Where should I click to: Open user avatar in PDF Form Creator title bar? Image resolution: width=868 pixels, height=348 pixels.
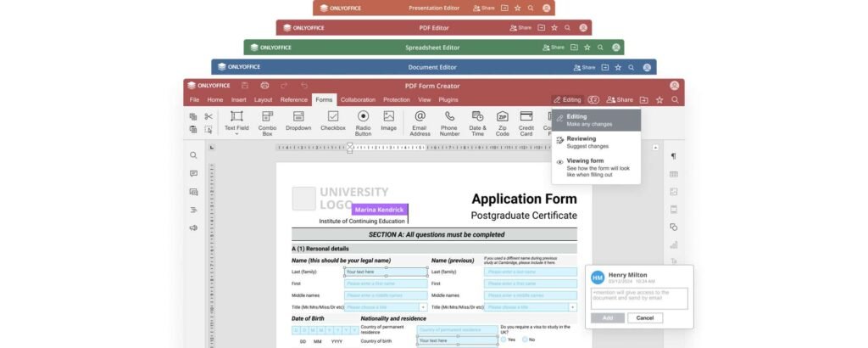(674, 86)
